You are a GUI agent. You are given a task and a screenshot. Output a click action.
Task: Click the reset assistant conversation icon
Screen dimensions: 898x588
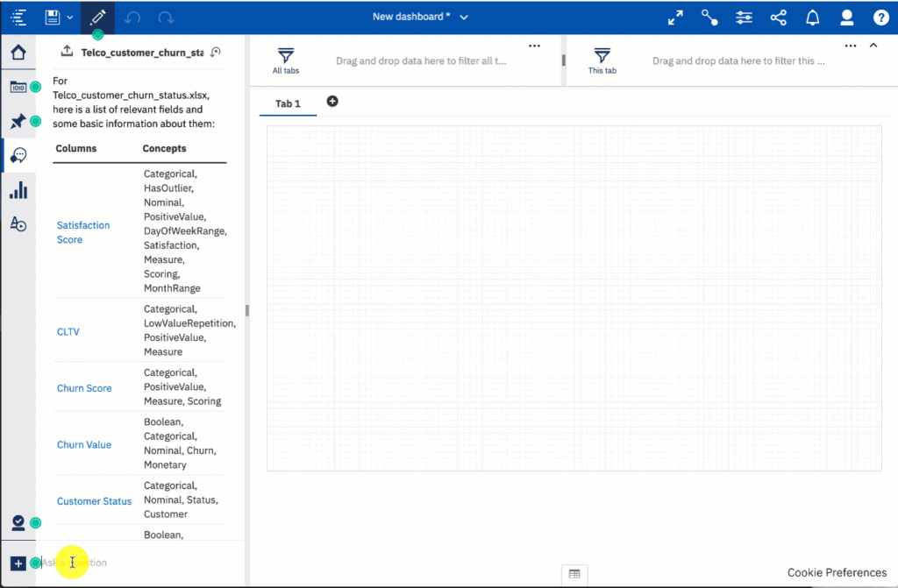216,52
